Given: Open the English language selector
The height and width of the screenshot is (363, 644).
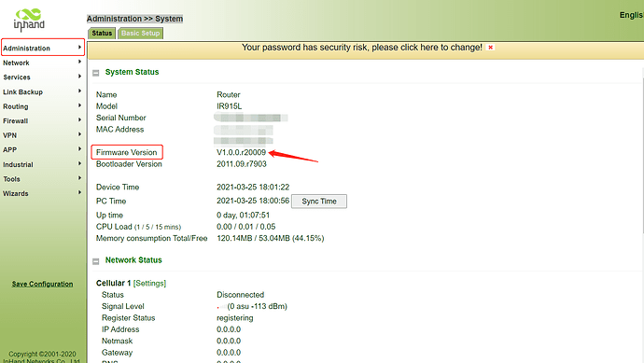Looking at the screenshot, I should click(x=631, y=15).
